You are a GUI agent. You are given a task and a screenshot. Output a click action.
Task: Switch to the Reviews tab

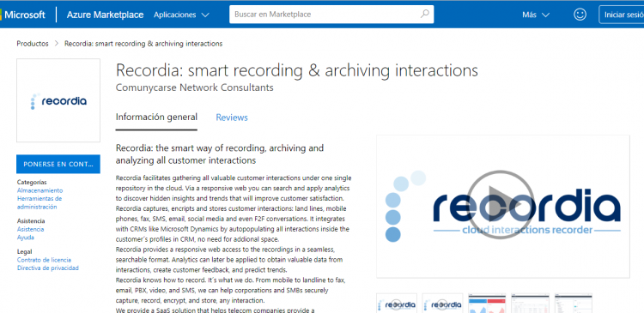coord(232,117)
